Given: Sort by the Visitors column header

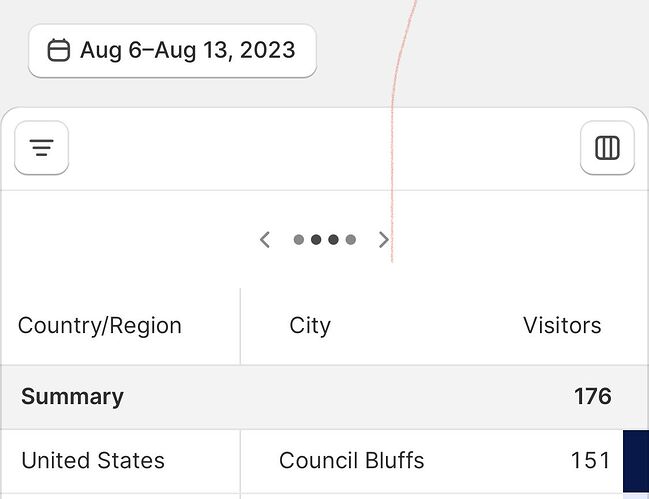Looking at the screenshot, I should (562, 325).
